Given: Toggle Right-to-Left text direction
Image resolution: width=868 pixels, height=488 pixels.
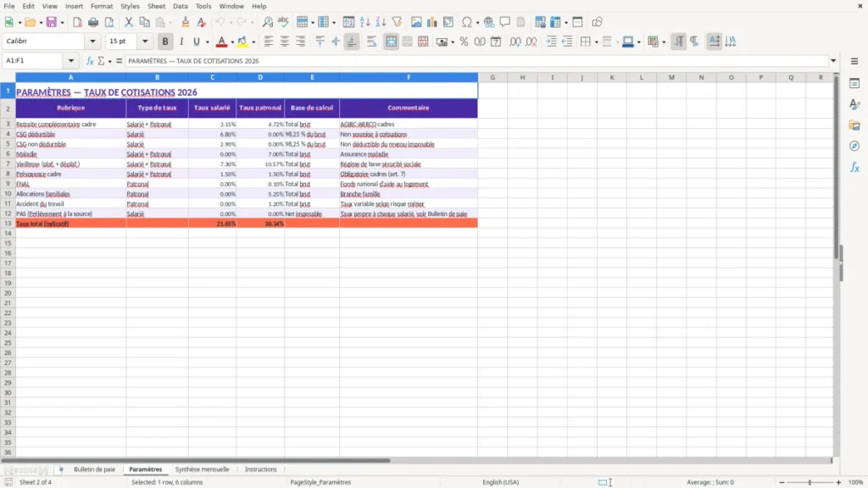Looking at the screenshot, I should (x=694, y=42).
